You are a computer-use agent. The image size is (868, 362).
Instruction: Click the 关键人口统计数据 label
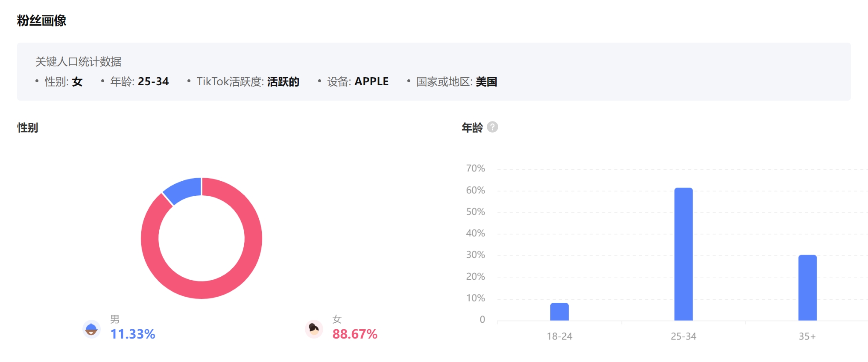(x=78, y=62)
